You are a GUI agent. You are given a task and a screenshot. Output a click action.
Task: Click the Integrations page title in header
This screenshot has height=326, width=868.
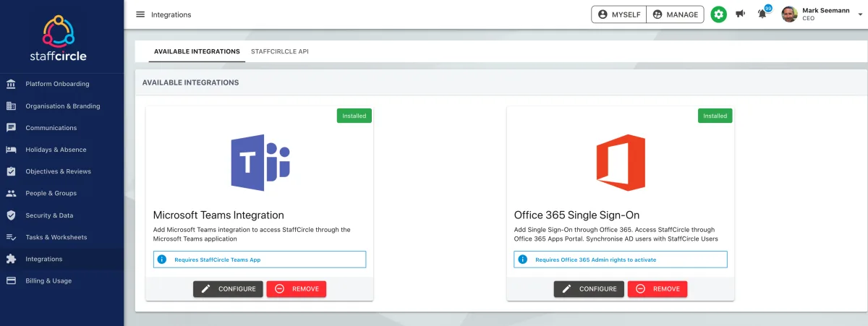coord(171,14)
